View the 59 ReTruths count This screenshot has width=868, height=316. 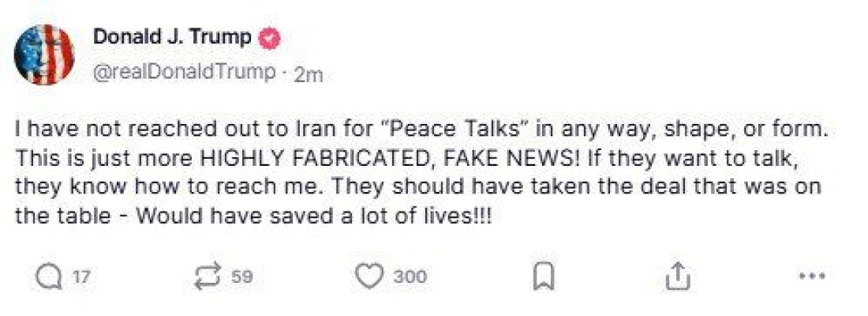(242, 276)
